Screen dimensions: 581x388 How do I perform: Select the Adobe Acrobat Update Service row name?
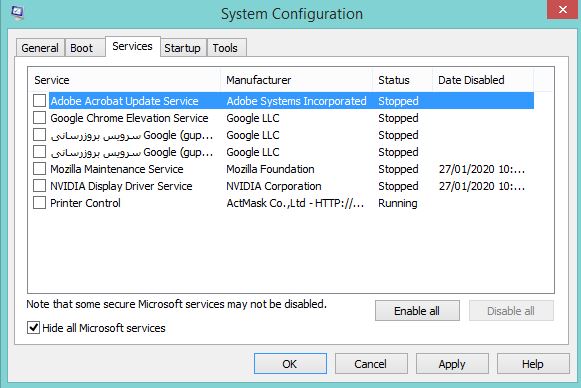(x=124, y=101)
